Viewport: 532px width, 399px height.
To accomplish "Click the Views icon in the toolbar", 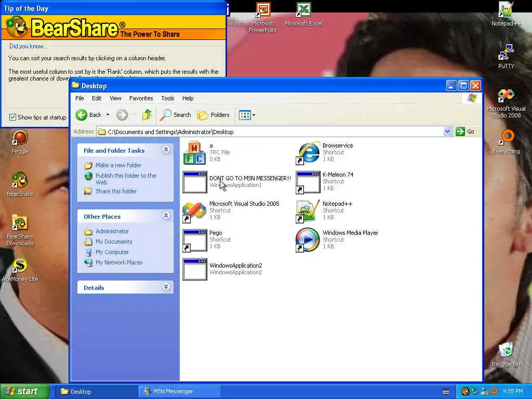I will click(245, 115).
